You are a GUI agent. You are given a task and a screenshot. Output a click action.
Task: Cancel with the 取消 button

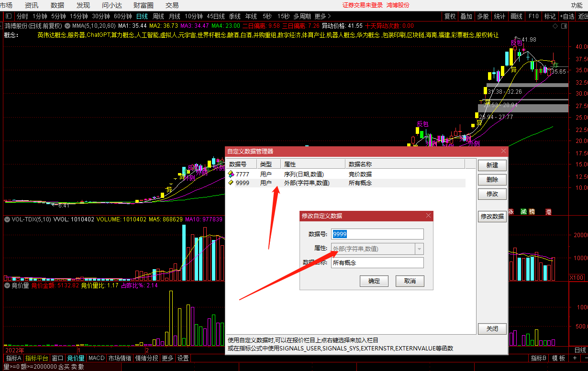point(410,281)
